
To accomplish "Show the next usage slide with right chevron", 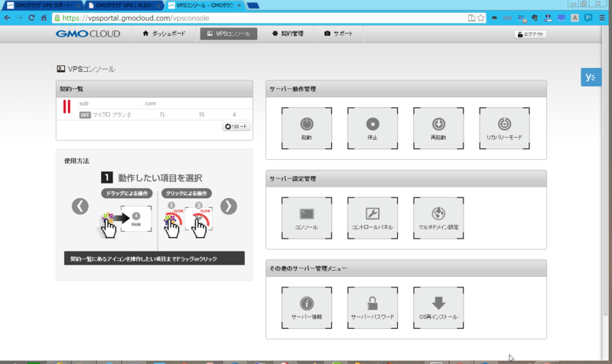I will 229,206.
